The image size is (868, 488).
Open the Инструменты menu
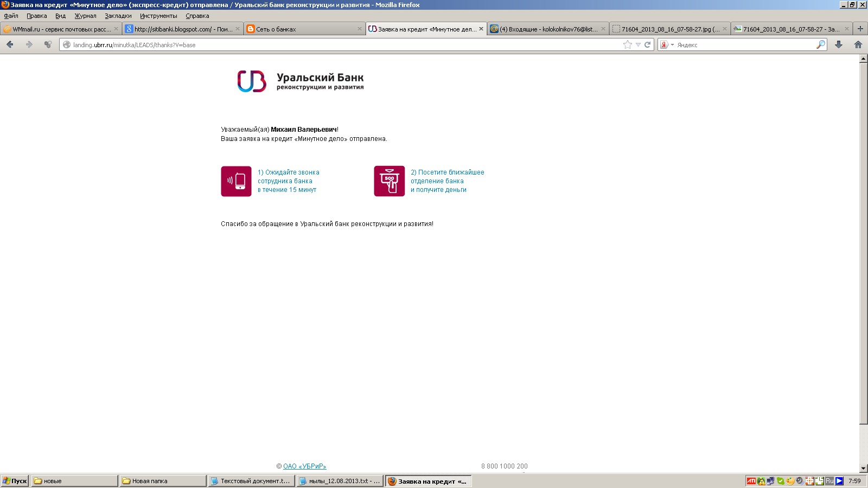point(158,16)
